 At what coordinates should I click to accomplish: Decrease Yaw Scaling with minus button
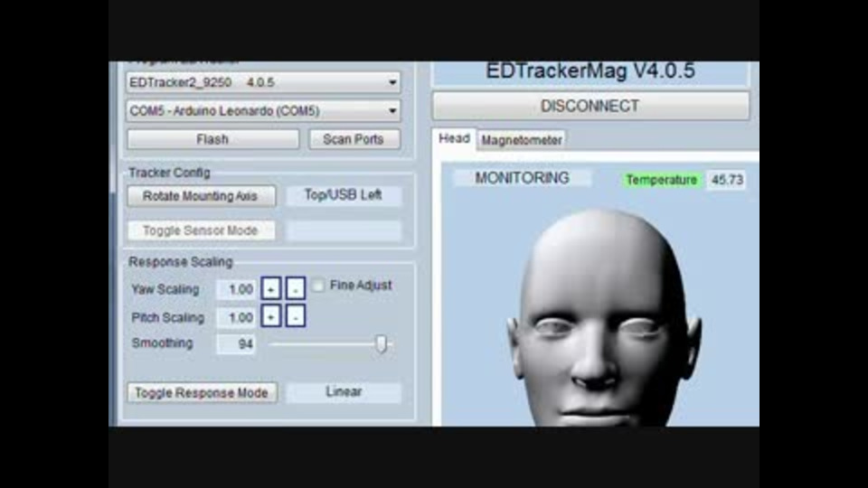point(296,289)
